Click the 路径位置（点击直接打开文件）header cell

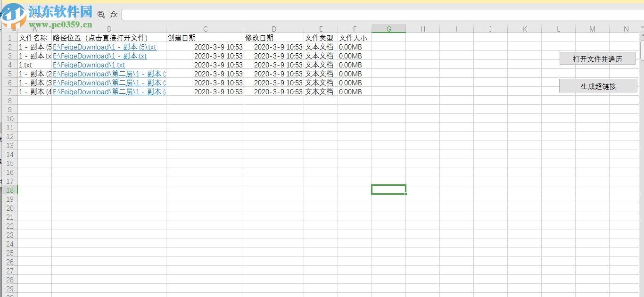point(109,38)
